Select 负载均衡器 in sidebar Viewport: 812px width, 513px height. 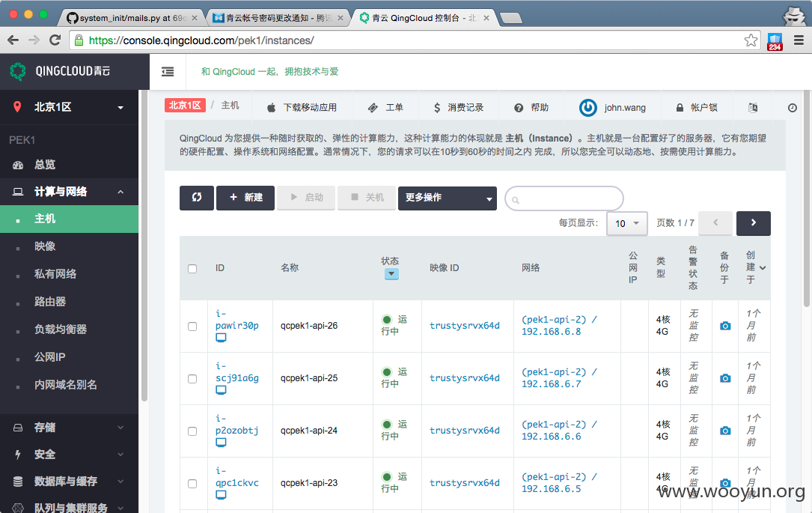click(x=70, y=329)
